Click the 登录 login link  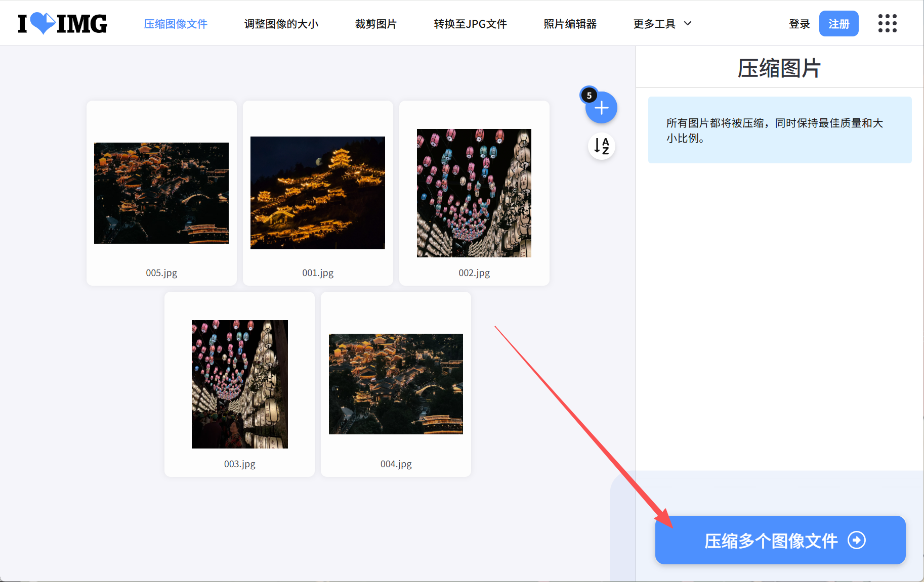point(800,23)
